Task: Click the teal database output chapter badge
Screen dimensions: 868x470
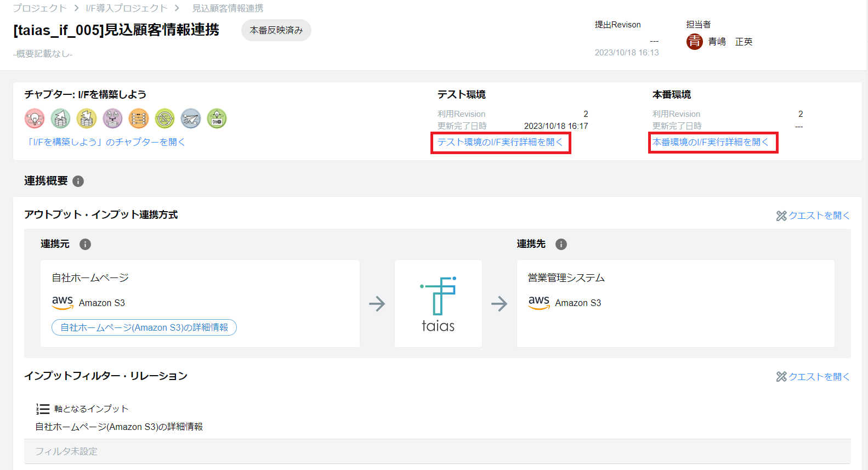Action: tap(60, 118)
